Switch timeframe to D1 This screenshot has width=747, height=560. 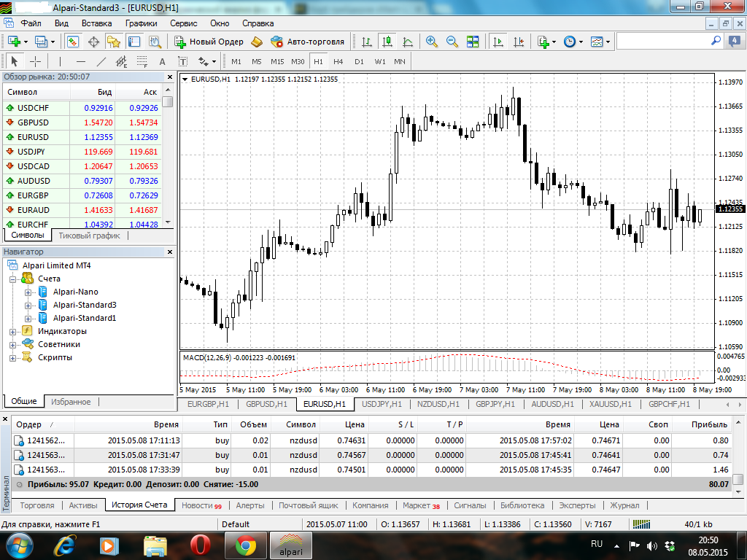tap(359, 61)
